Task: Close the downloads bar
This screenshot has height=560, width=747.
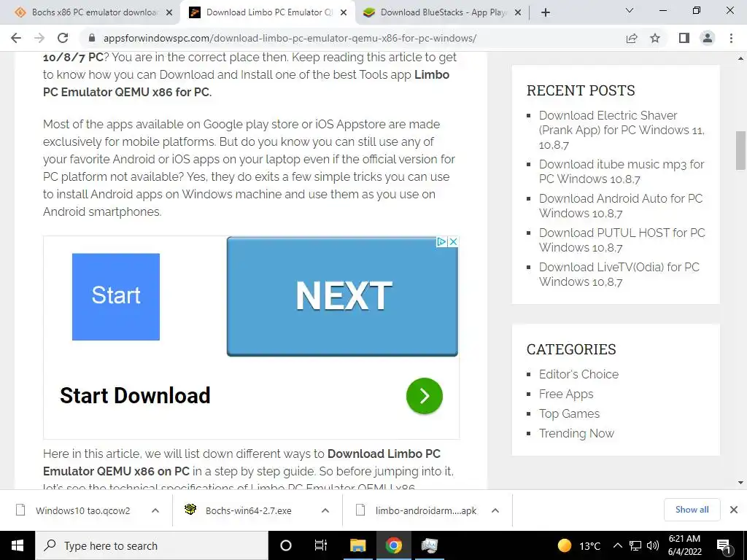Action: tap(734, 510)
